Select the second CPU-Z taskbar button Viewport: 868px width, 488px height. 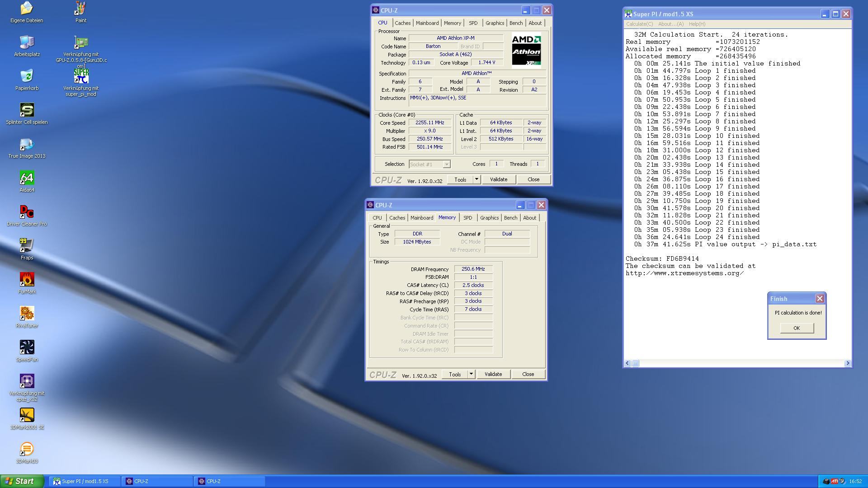pyautogui.click(x=230, y=482)
